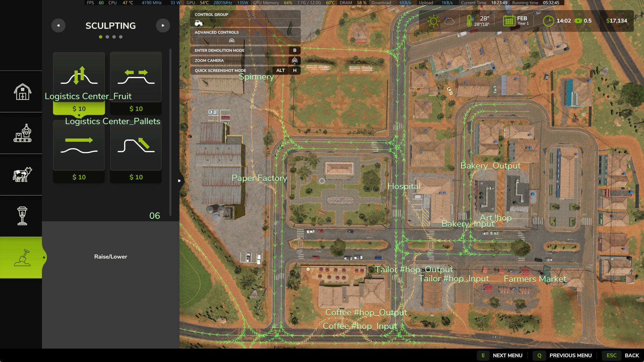Click the cloud forecast icon

pos(449,21)
